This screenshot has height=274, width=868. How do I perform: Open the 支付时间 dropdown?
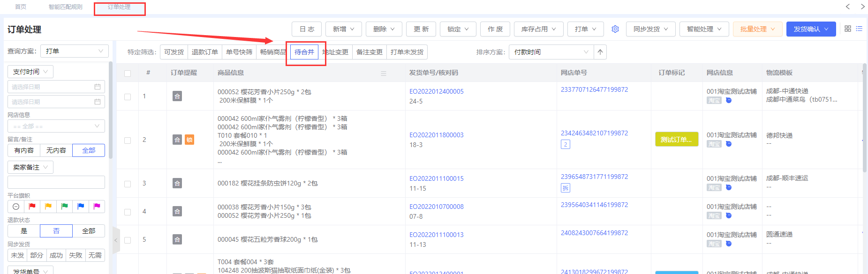30,72
